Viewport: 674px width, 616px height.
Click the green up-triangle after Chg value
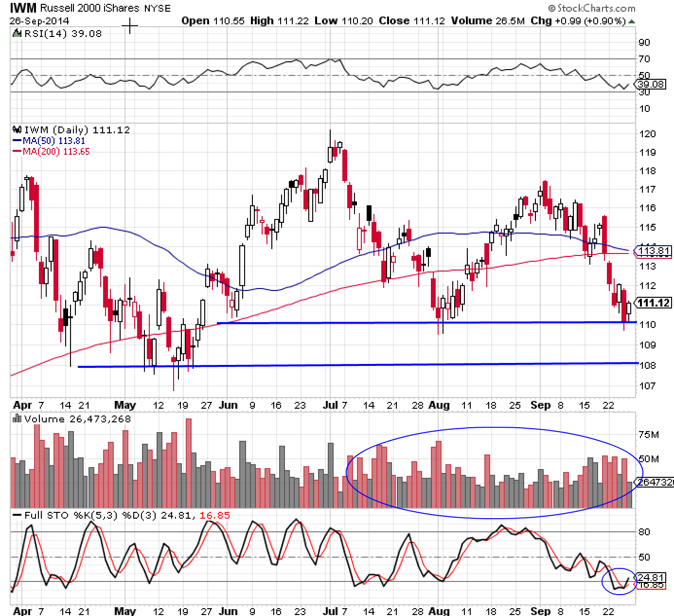pos(632,21)
